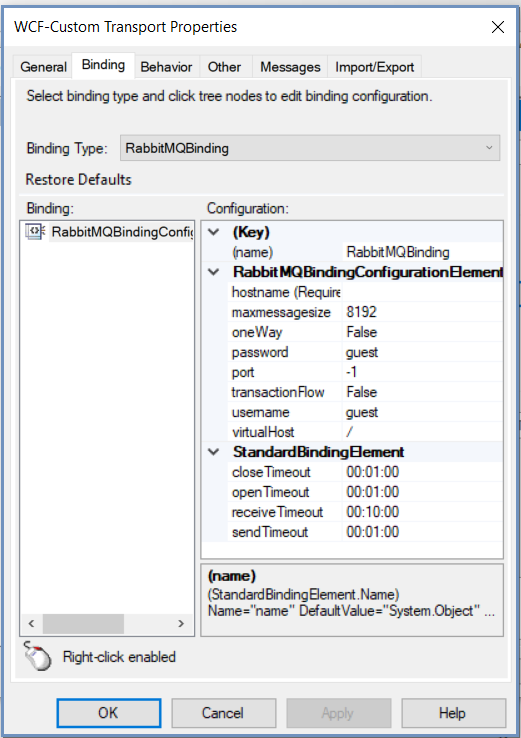Click the openTimeout value 00:01:00
Image resolution: width=521 pixels, height=738 pixels.
[x=422, y=492]
